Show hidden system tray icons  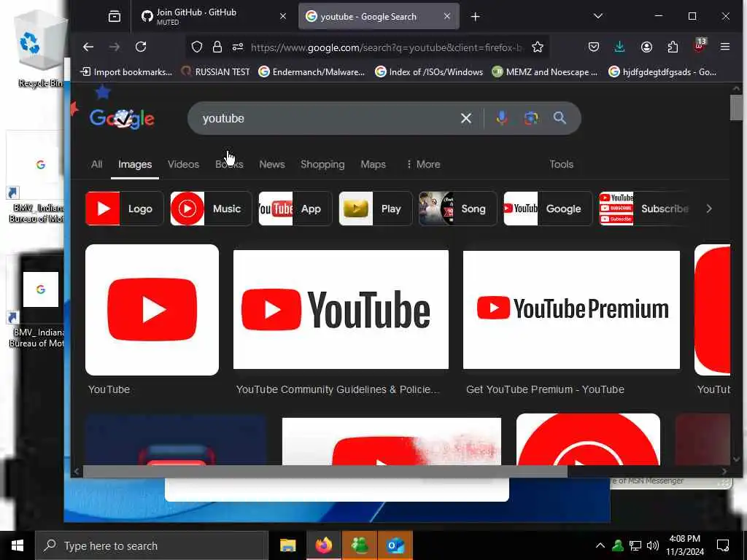[x=600, y=545]
